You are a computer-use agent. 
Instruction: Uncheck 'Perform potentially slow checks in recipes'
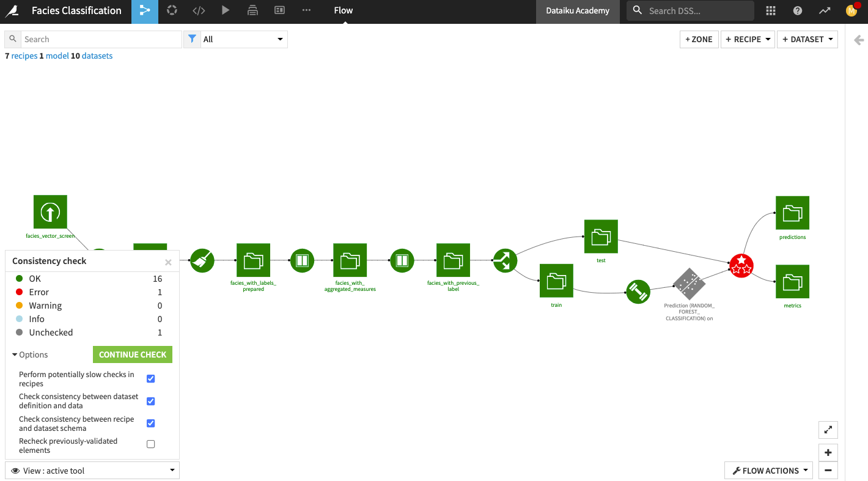coord(150,378)
